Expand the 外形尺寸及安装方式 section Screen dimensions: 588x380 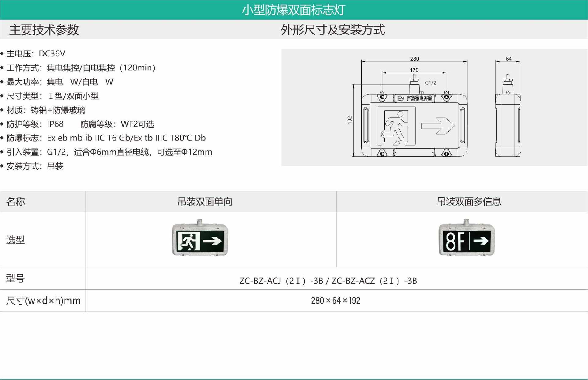[334, 30]
